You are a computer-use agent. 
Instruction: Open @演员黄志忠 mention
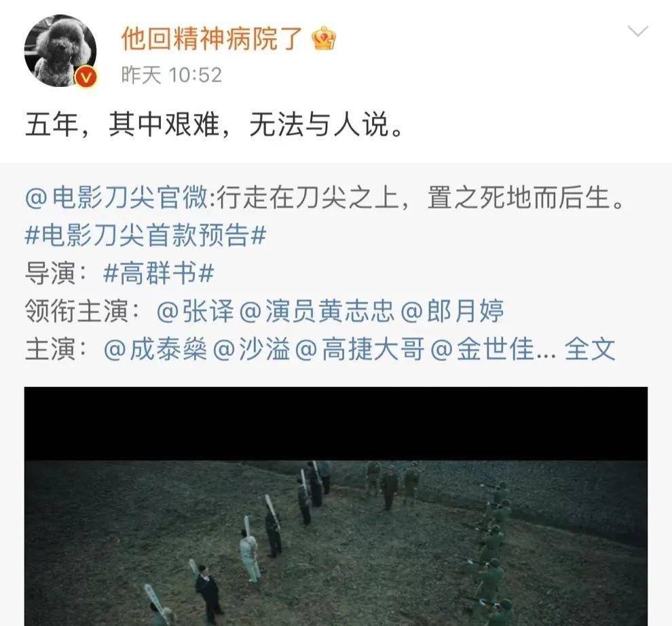[316, 311]
